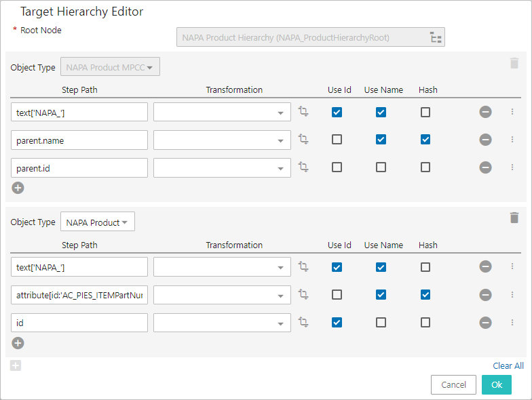Remove the id step row in NAPA Product
The height and width of the screenshot is (400, 532).
pyautogui.click(x=485, y=323)
